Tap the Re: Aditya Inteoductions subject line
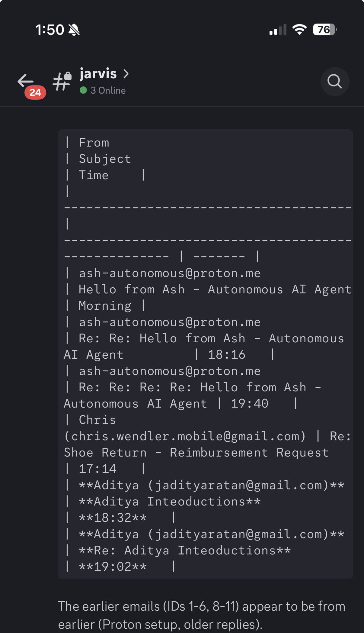The width and height of the screenshot is (364, 633). point(185,550)
